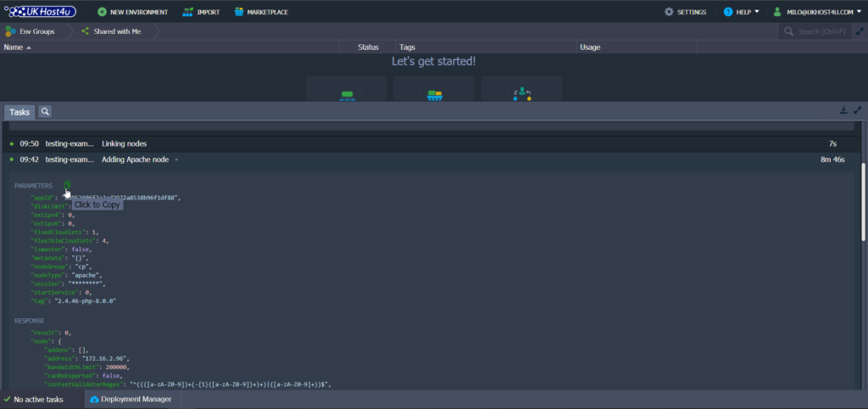Click the "address": "172.16.2.96" line
868x409 pixels.
[87, 359]
